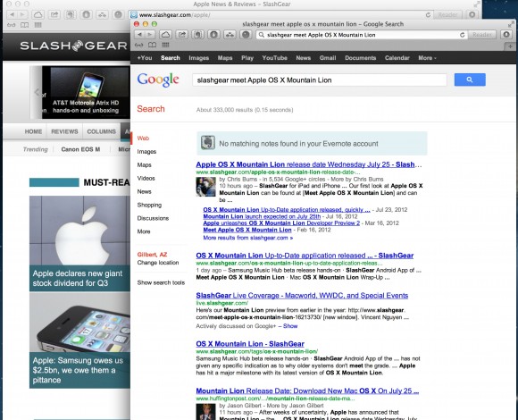Click Jason Gilbert author thumbnail
The image size is (518, 420).
[x=205, y=412]
